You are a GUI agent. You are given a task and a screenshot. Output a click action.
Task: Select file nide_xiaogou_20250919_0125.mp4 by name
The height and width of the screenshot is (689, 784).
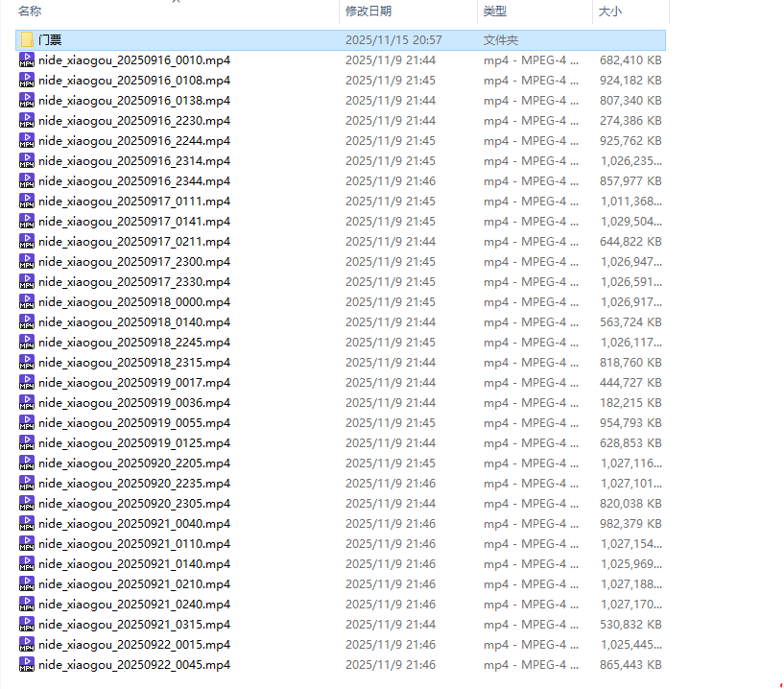click(134, 443)
